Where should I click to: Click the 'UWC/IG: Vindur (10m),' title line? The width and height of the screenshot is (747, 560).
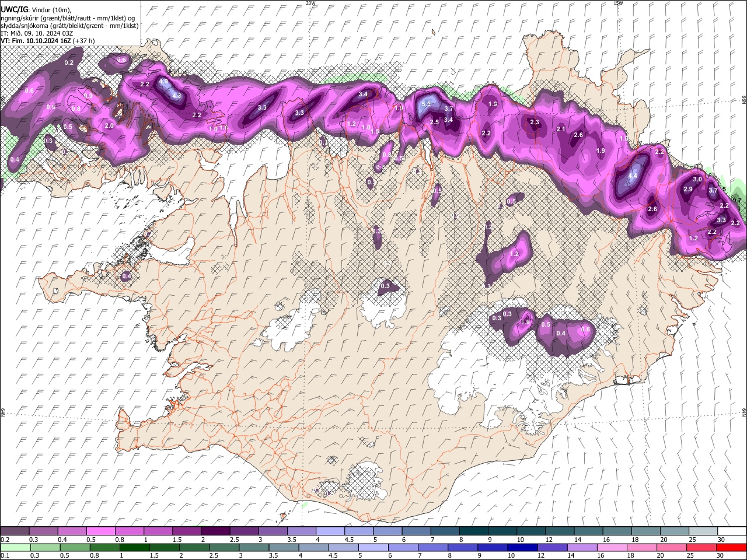(x=36, y=10)
